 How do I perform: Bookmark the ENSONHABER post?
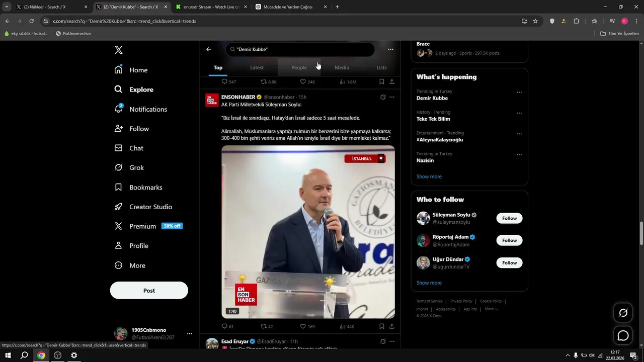(382, 326)
